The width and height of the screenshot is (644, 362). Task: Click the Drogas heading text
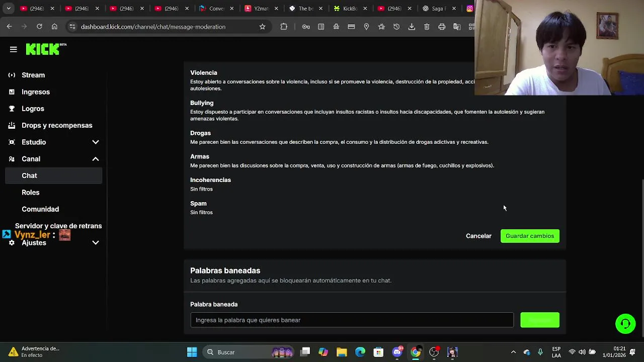[x=200, y=133]
